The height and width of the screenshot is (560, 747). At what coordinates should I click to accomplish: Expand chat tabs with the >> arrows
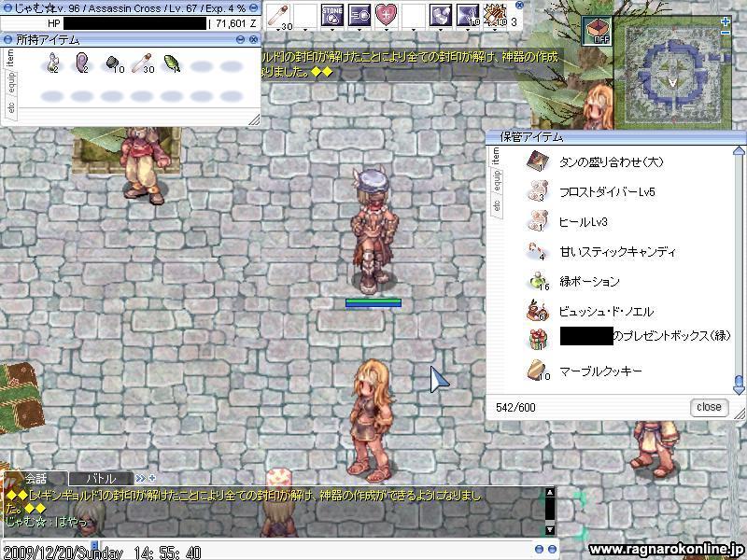(140, 478)
